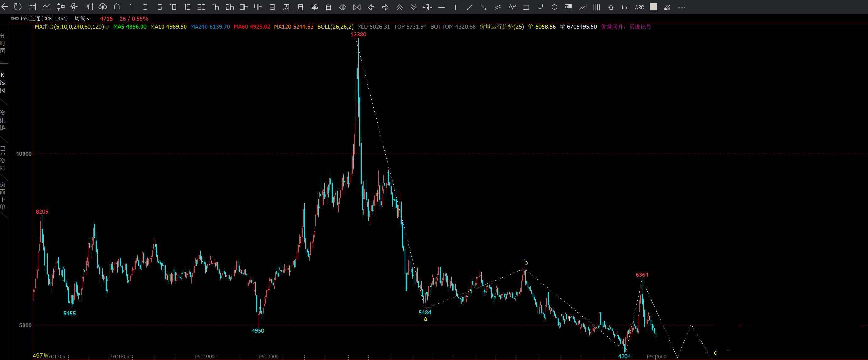Open the 周线 period dropdown
The image size is (868, 360).
click(x=83, y=19)
